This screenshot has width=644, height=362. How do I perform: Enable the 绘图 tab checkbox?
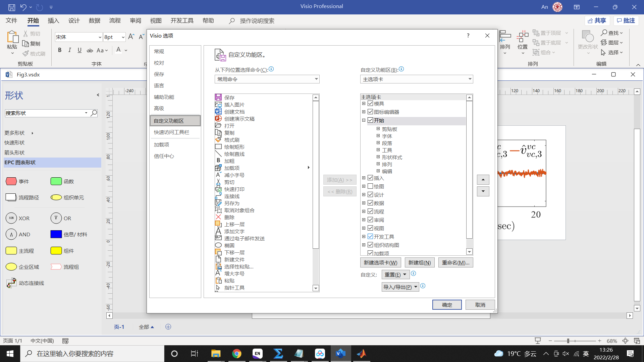pos(370,186)
